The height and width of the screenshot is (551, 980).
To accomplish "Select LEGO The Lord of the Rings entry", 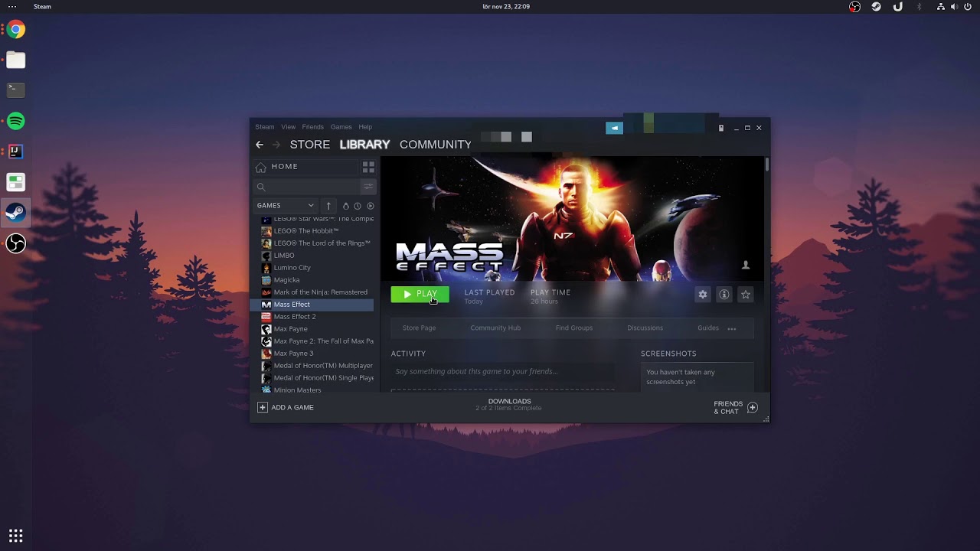I will pyautogui.click(x=315, y=243).
